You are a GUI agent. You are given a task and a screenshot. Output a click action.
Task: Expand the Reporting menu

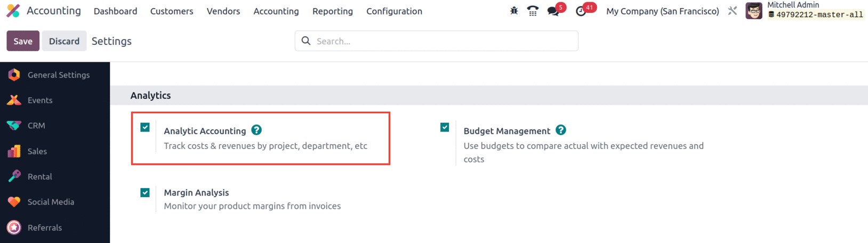point(332,11)
